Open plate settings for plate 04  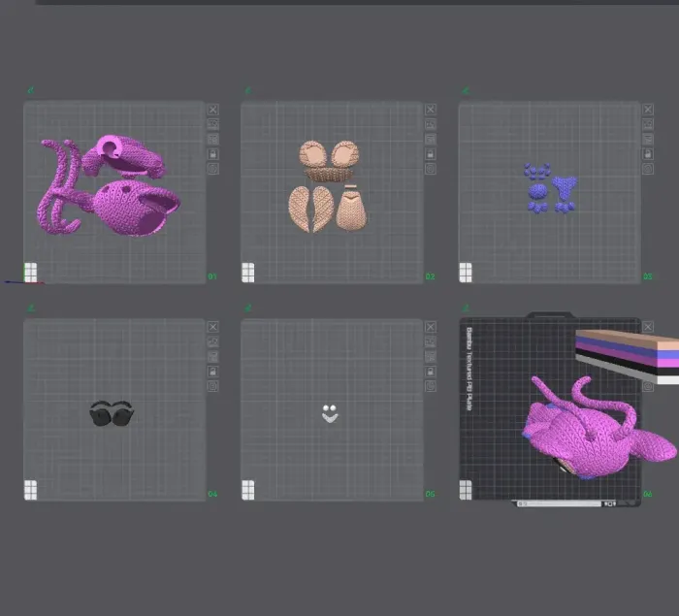click(212, 386)
